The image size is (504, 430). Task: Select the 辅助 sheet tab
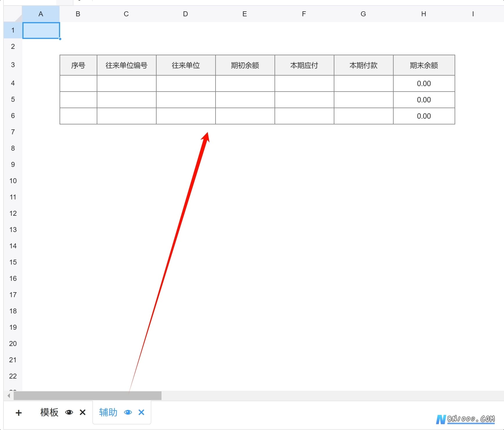[108, 412]
